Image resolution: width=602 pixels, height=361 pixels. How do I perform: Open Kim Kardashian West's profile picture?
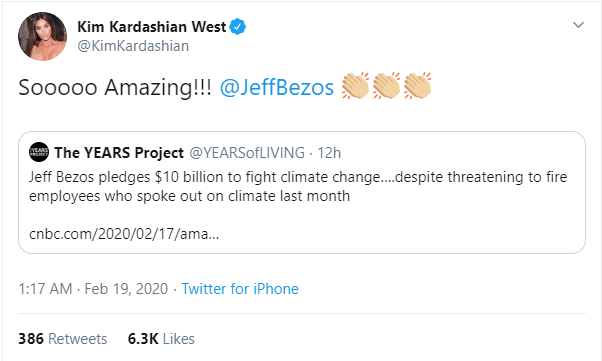42,36
